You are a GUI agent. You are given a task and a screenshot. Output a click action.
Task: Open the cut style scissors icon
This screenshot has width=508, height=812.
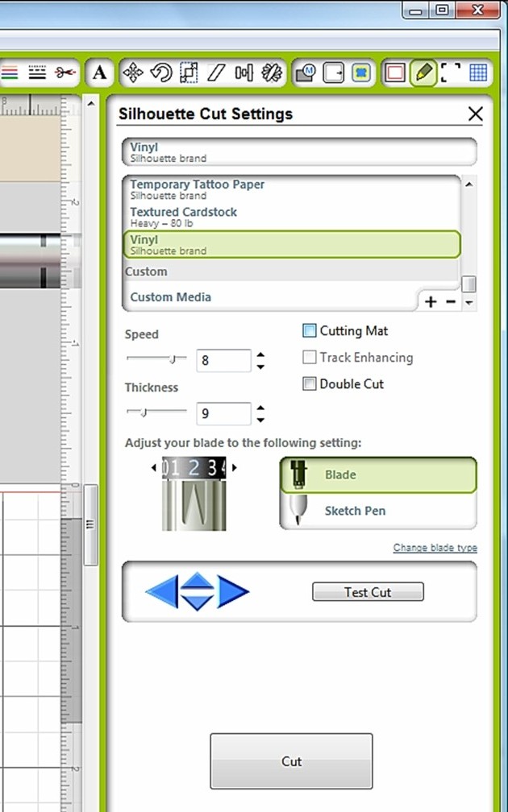[x=66, y=72]
